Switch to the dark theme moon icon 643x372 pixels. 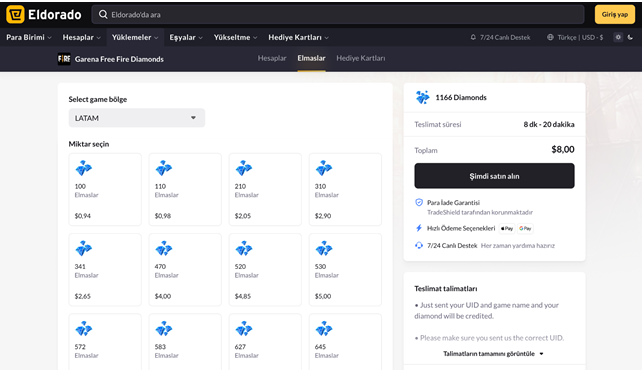pyautogui.click(x=630, y=37)
